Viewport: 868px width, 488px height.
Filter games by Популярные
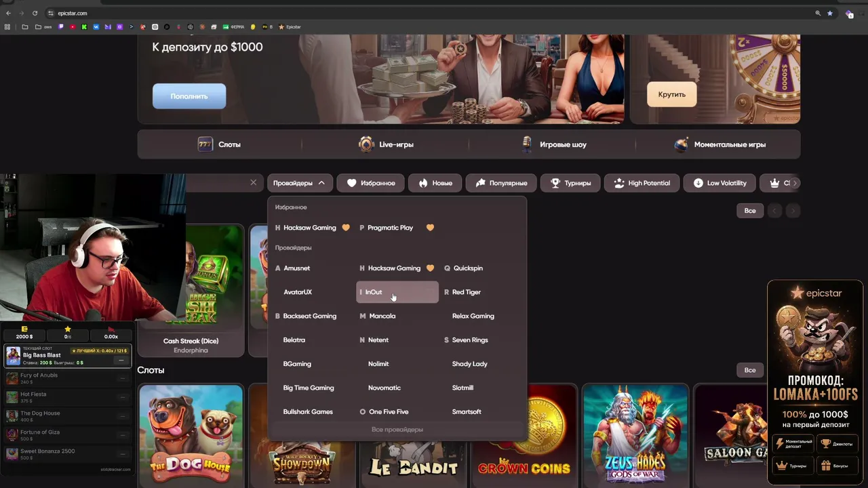[x=501, y=183]
